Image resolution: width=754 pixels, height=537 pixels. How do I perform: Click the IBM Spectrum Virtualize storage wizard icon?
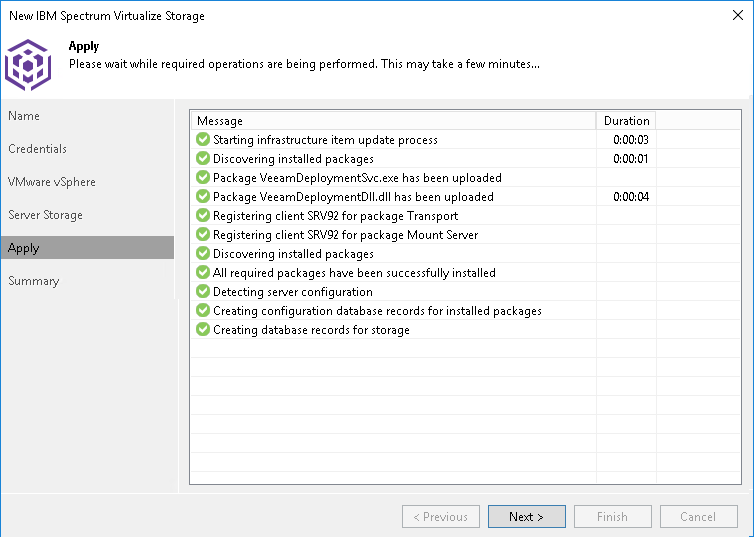pos(27,64)
